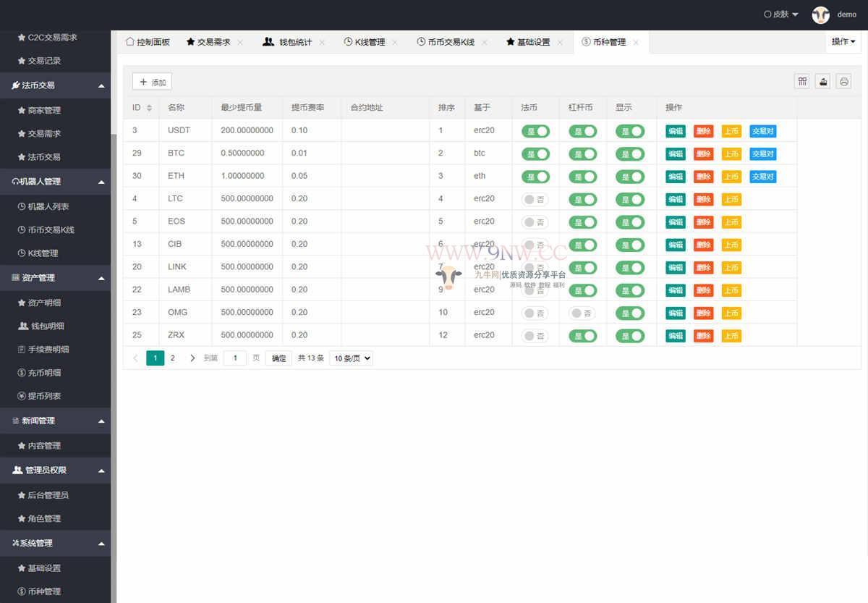Click the print table icon
The height and width of the screenshot is (603, 868).
(843, 82)
